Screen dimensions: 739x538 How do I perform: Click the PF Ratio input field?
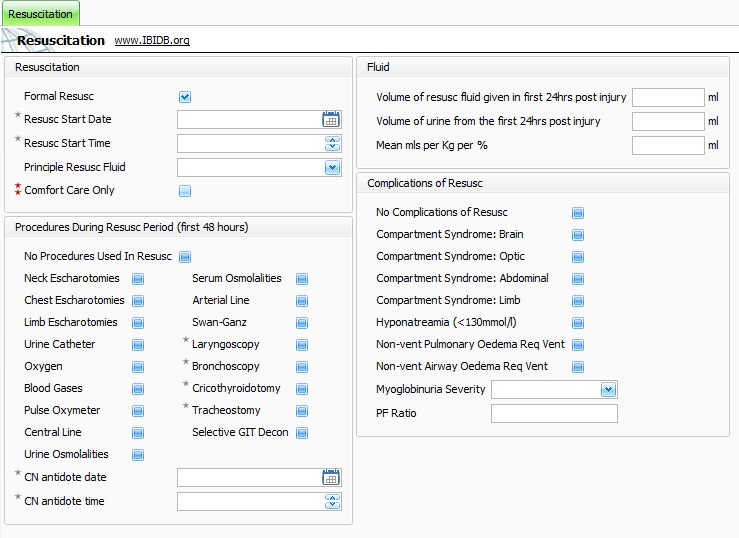pyautogui.click(x=554, y=414)
